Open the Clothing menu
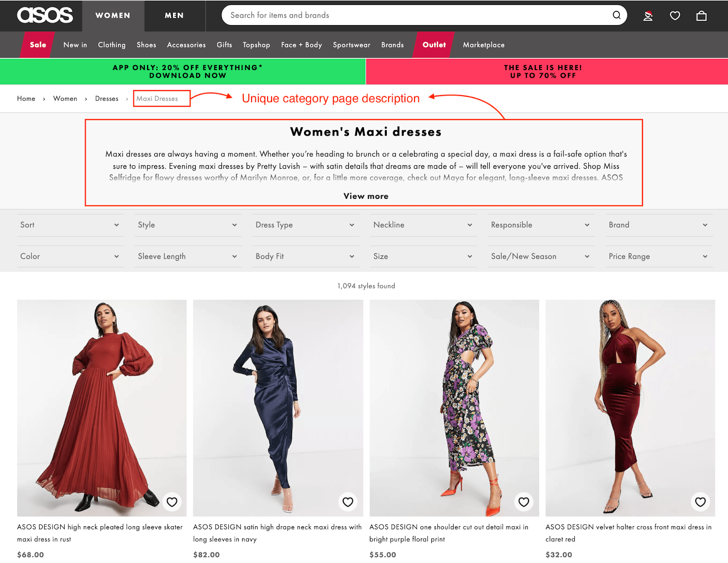 tap(111, 45)
